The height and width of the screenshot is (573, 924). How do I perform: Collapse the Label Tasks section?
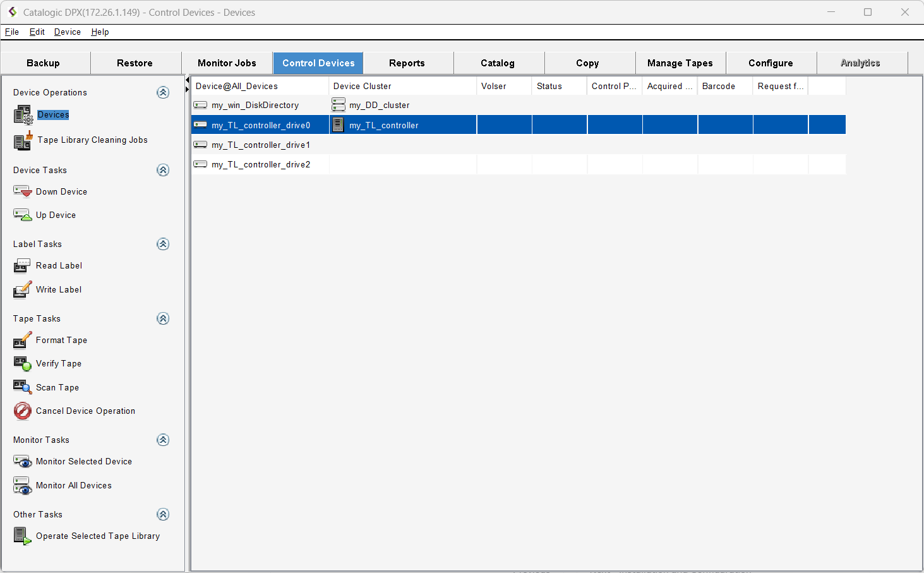point(163,244)
